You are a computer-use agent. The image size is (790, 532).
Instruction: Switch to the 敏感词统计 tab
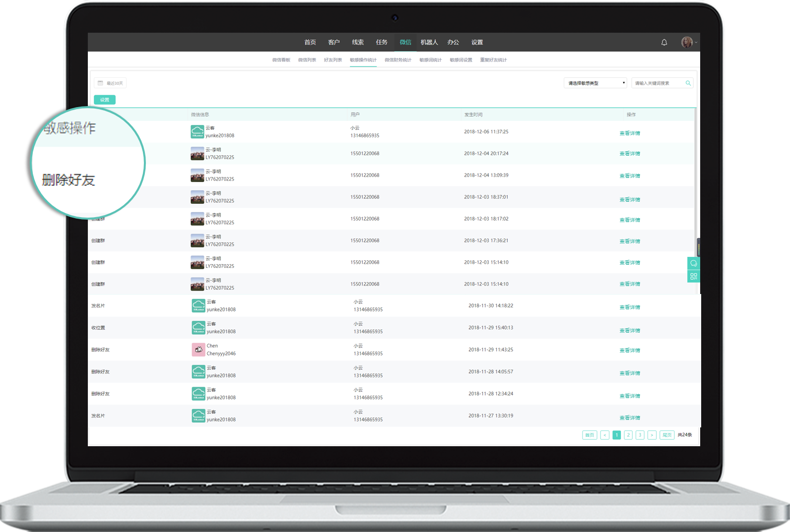[x=430, y=60]
